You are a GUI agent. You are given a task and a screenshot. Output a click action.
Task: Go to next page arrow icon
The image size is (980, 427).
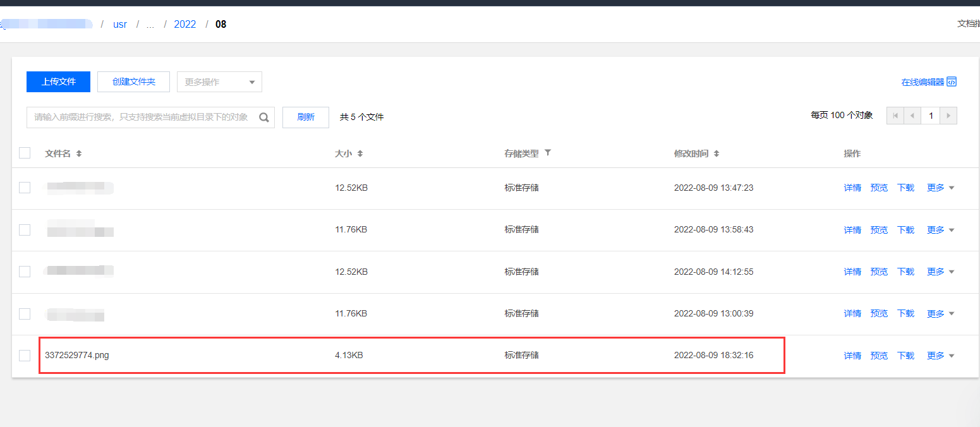948,116
